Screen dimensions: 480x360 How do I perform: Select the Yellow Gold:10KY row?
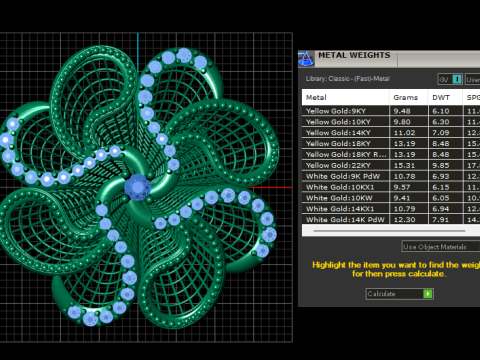tap(391, 122)
